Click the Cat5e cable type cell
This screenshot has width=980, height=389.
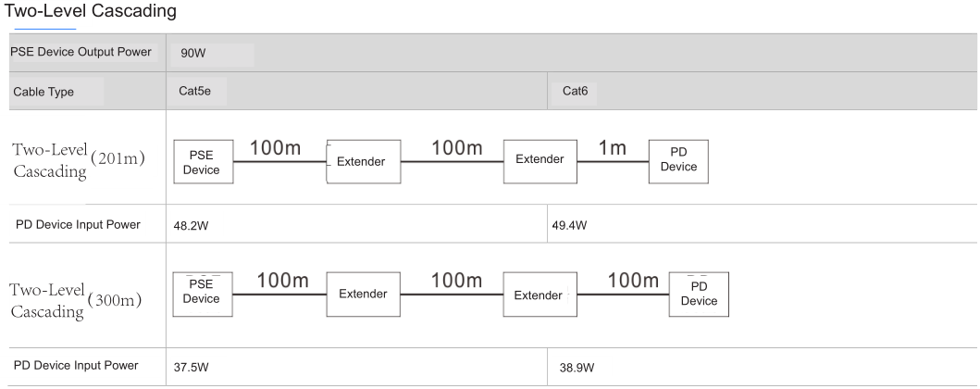(x=194, y=91)
